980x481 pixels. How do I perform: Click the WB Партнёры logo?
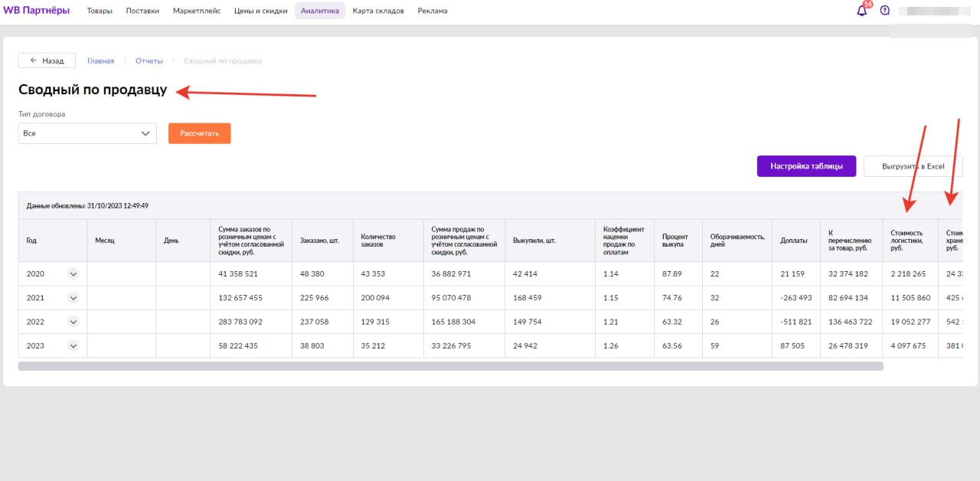37,11
